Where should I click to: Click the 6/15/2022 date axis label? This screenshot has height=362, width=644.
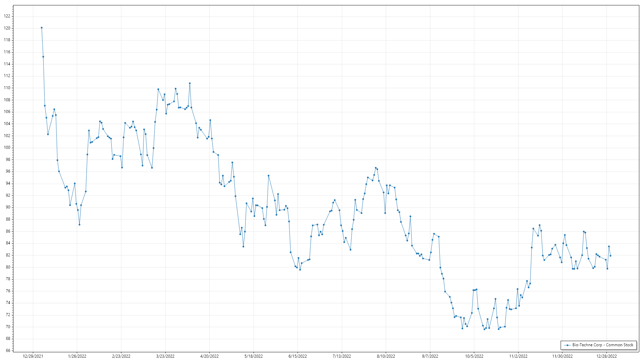pyautogui.click(x=298, y=356)
